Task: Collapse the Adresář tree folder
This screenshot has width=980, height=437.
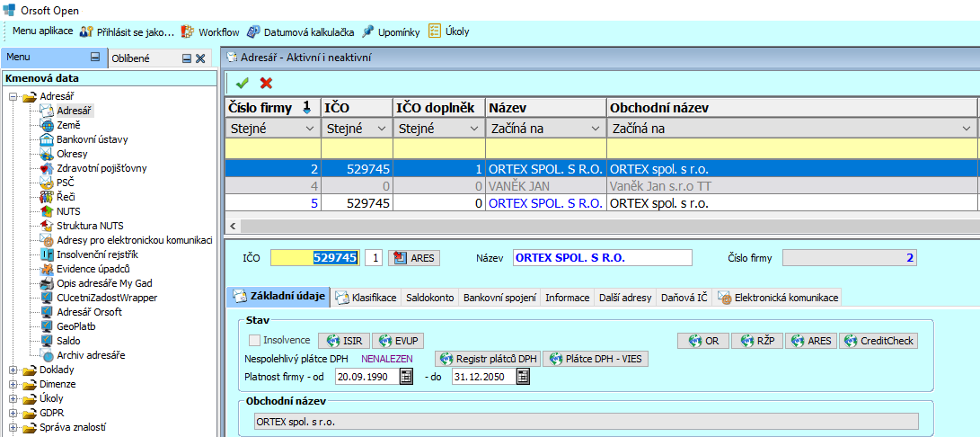Action: tap(12, 96)
